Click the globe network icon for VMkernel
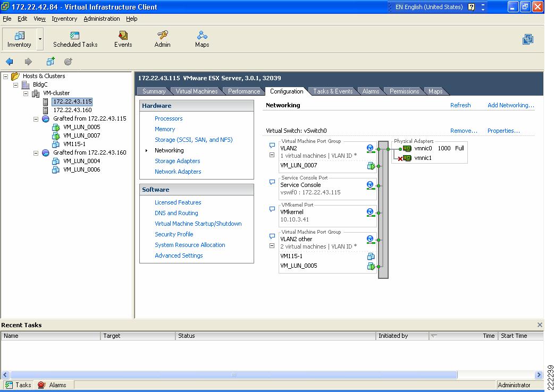The image size is (554, 392). click(x=370, y=212)
